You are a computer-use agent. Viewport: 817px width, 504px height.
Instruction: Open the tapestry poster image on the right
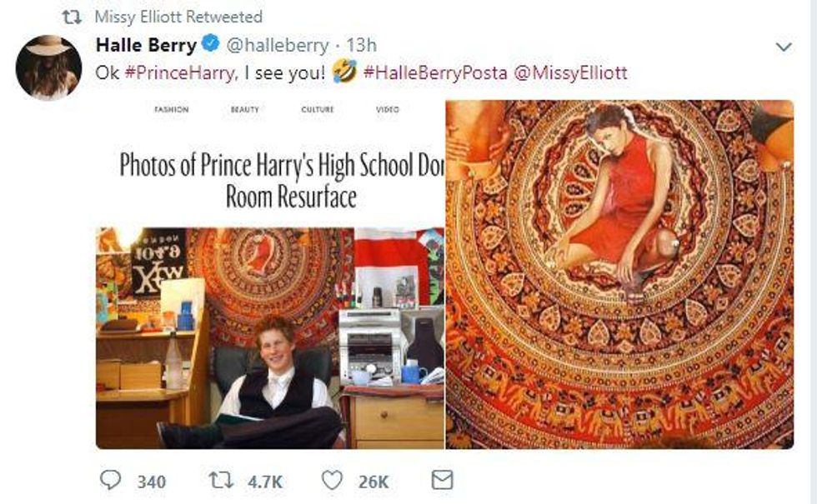619,274
